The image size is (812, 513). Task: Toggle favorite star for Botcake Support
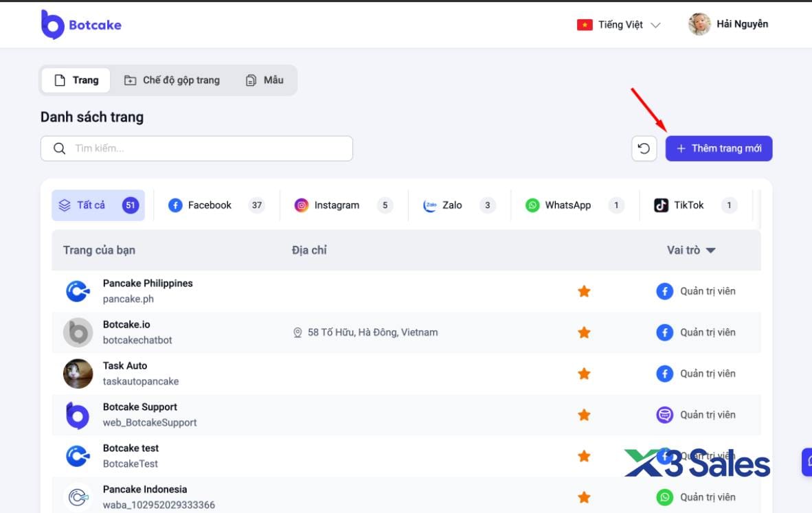584,415
